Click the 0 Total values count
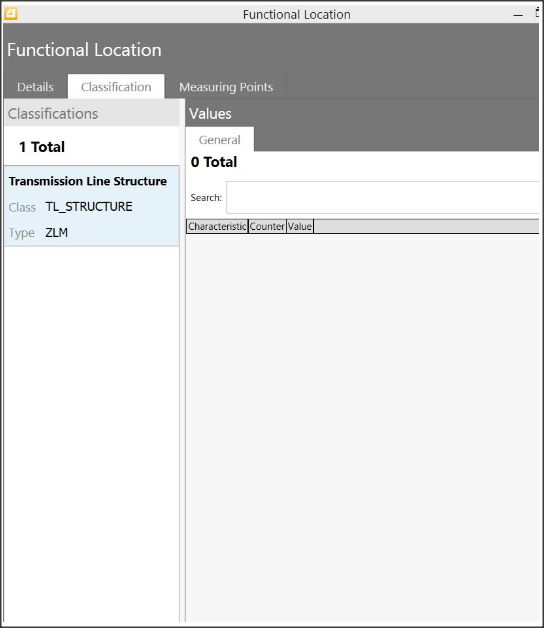The image size is (544, 628). 214,162
